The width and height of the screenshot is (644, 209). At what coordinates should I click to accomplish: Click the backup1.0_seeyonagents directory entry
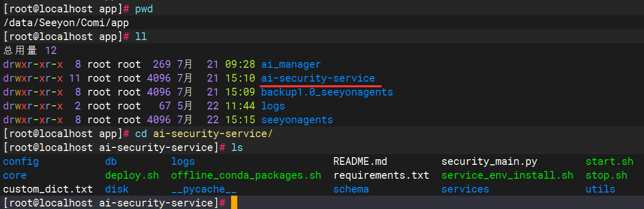click(327, 92)
